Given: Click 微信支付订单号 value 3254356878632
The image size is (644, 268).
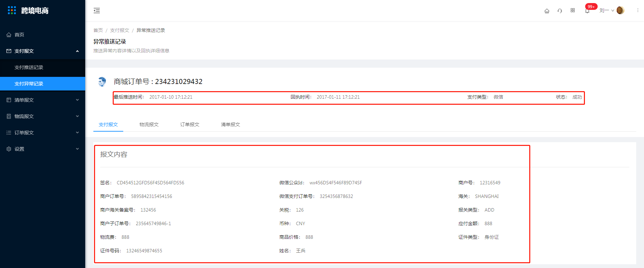Looking at the screenshot, I should pyautogui.click(x=336, y=196).
